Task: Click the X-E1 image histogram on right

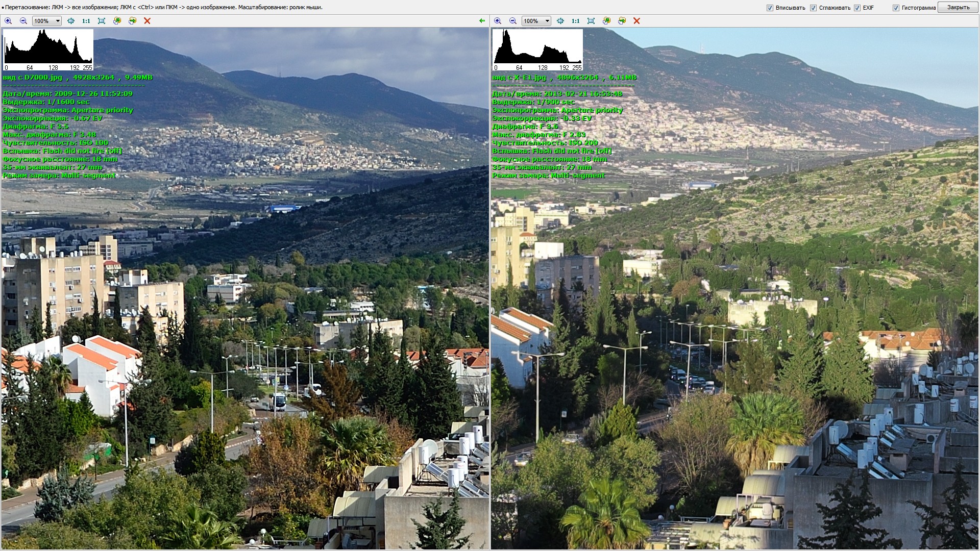Action: click(x=537, y=49)
